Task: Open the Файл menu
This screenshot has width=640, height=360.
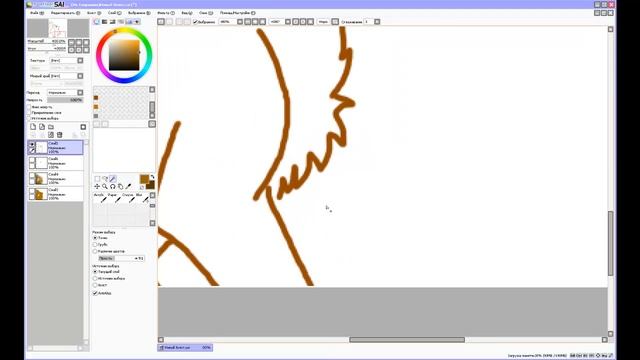Action: click(x=37, y=13)
